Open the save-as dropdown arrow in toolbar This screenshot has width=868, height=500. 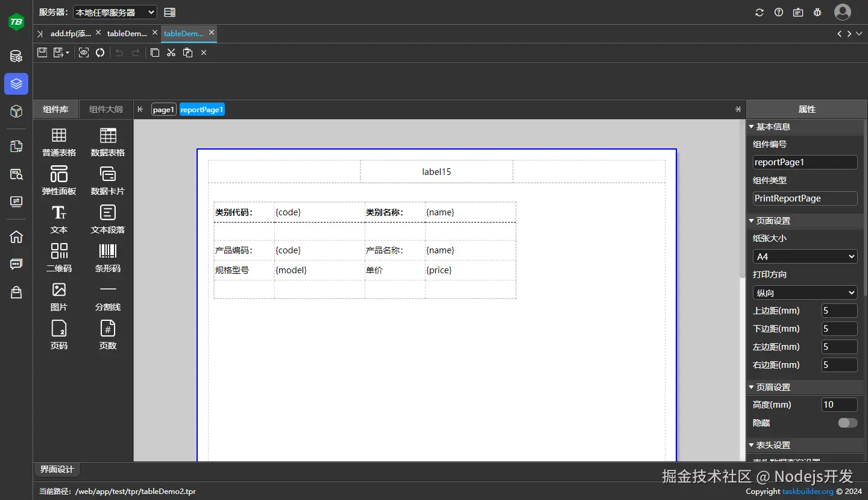(x=68, y=53)
